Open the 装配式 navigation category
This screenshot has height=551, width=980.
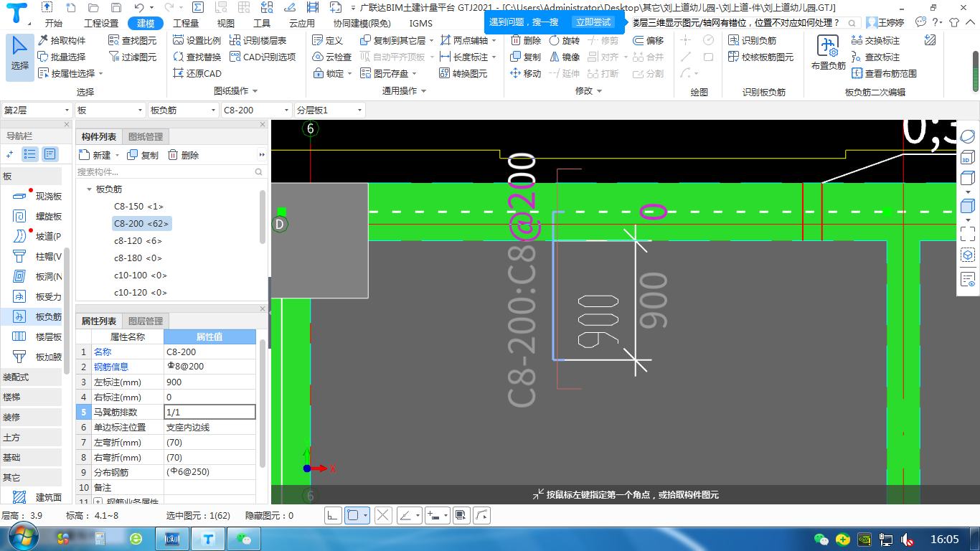pos(31,377)
